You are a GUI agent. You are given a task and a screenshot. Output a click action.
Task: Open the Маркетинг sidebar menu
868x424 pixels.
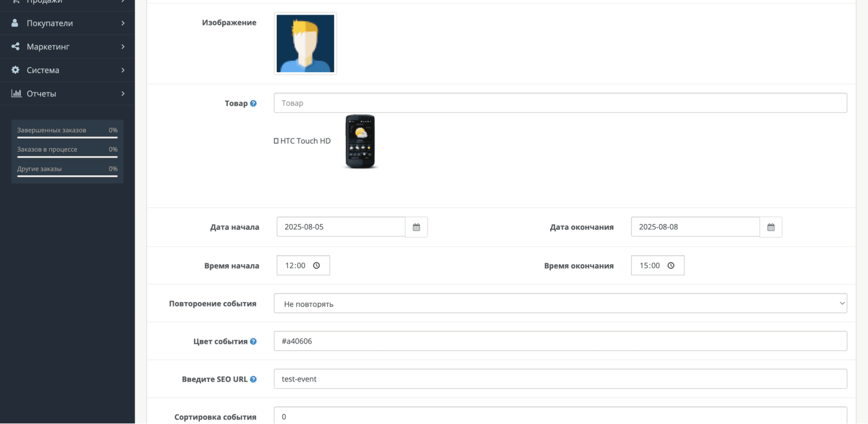coord(67,47)
